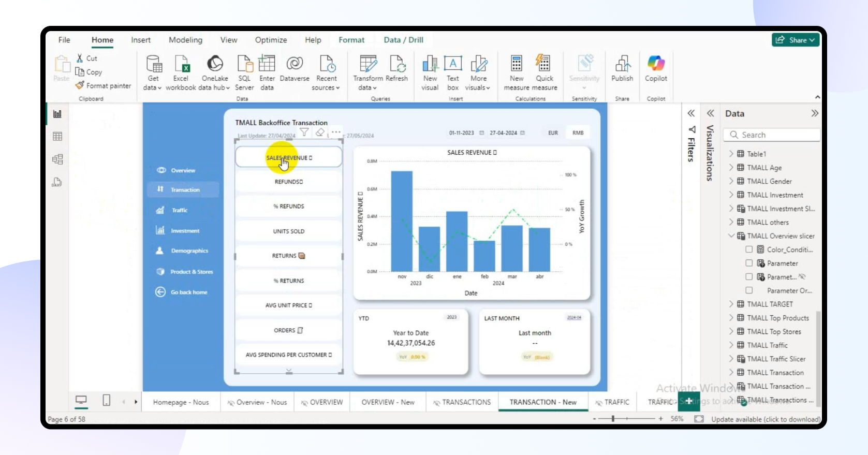Click the Enter data table icon

tap(267, 64)
